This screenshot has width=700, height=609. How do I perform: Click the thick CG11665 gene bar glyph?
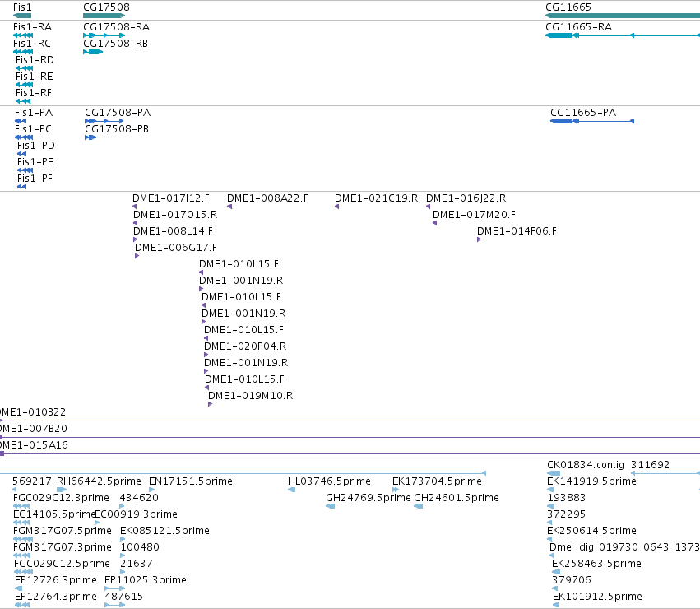pyautogui.click(x=623, y=16)
